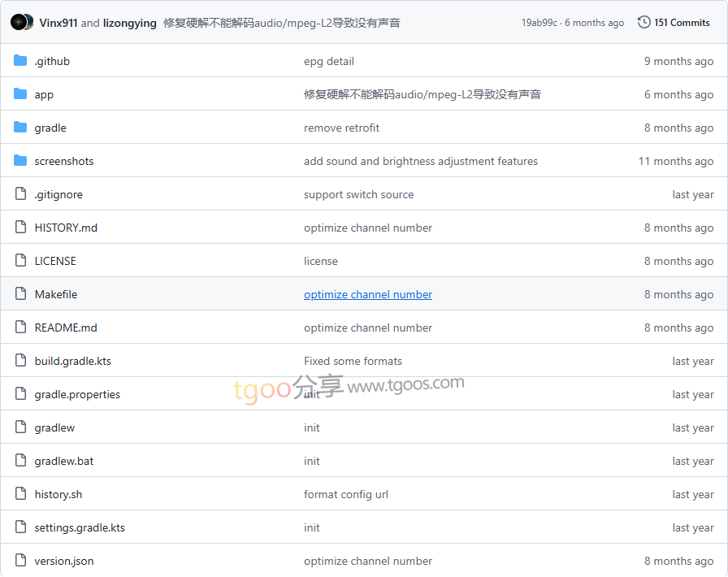Open the 'optimize channel number' Makefile commit link
The image size is (728, 577).
tap(367, 294)
